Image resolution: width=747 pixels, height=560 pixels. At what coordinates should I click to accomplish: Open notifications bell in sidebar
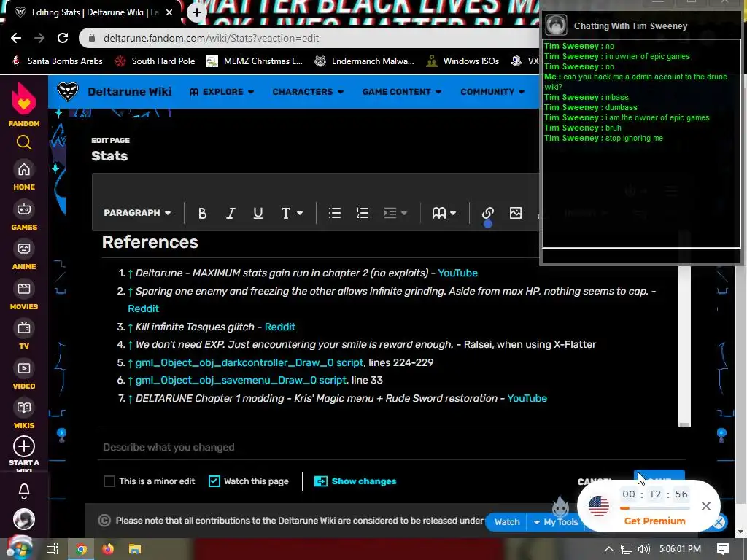(24, 491)
